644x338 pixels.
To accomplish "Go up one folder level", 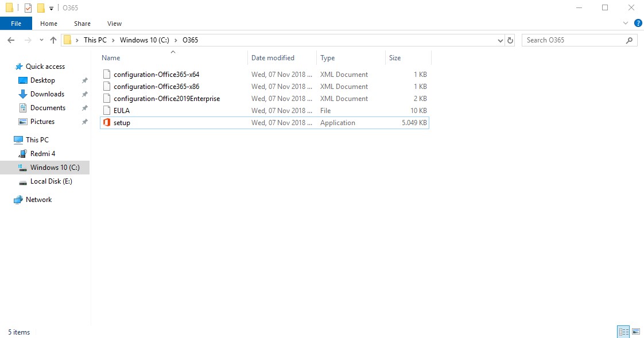I will (53, 40).
